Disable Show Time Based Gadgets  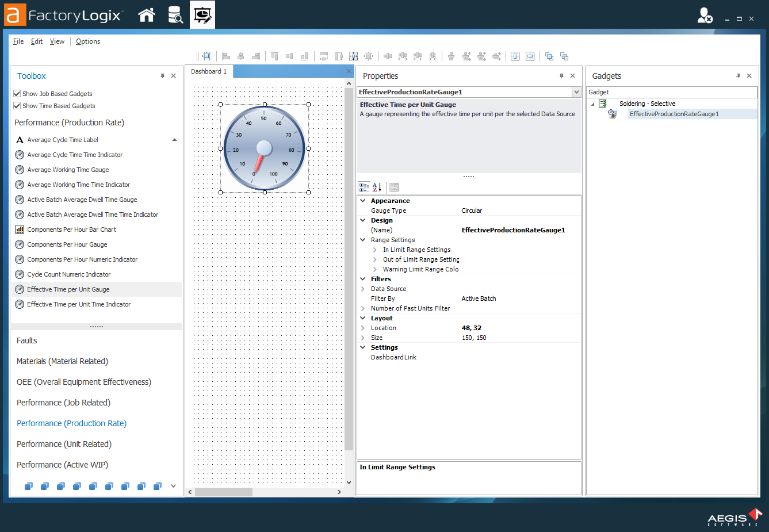pos(17,105)
